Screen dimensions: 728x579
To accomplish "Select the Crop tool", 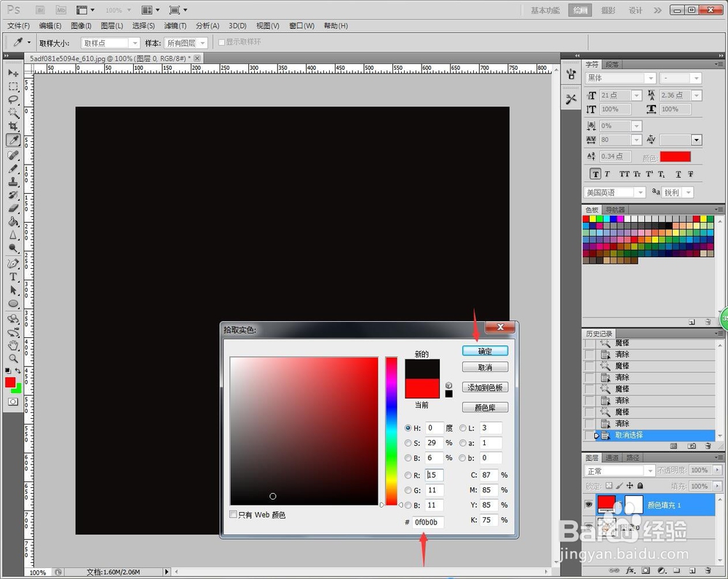I will tap(13, 126).
